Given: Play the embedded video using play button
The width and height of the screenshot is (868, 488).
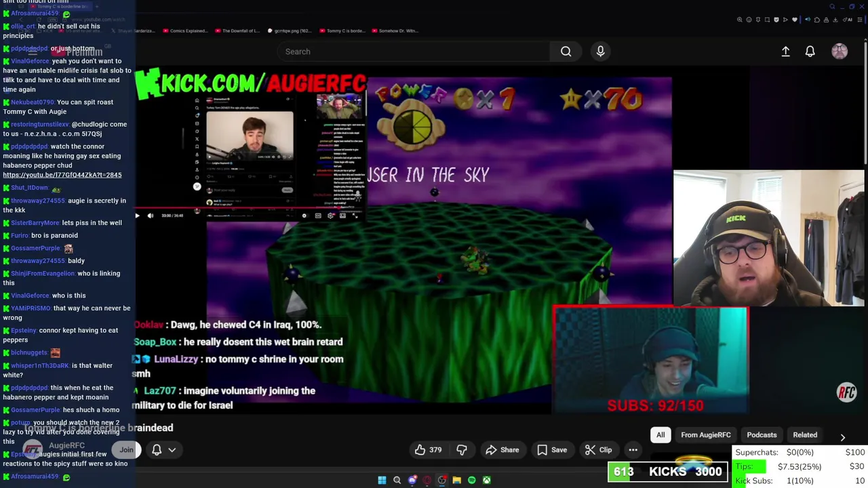Looking at the screenshot, I should pos(137,216).
